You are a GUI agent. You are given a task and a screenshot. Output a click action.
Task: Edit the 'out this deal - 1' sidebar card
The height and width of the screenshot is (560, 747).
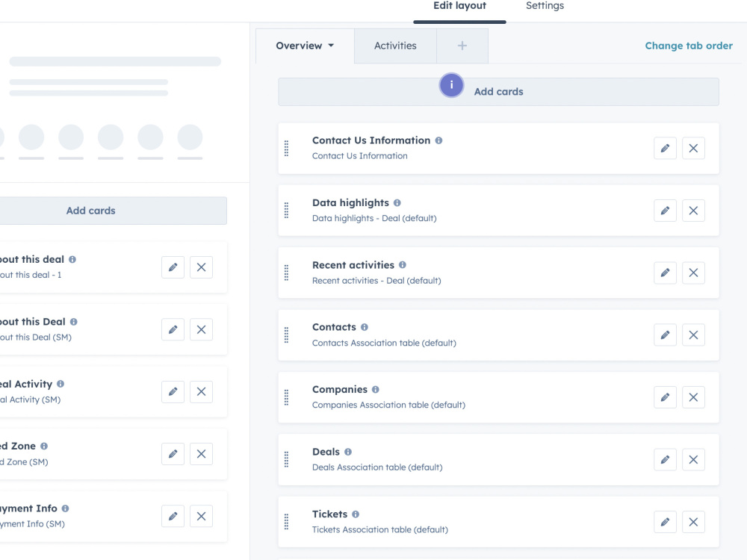pyautogui.click(x=173, y=267)
